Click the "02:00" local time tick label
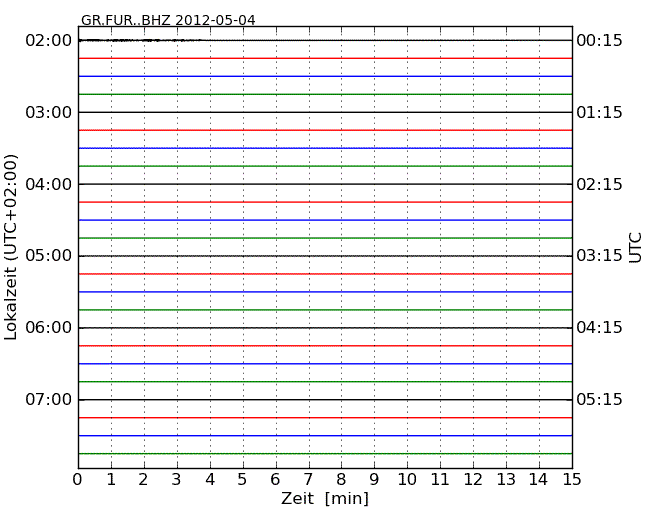The width and height of the screenshot is (650, 520). tap(49, 41)
